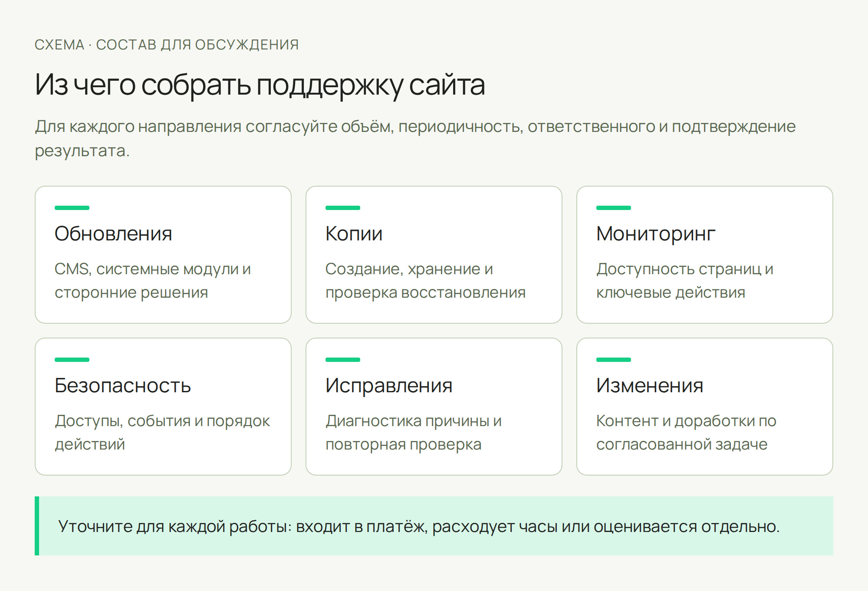The image size is (868, 591).
Task: Click the 'Исправления' card heading
Action: [389, 386]
